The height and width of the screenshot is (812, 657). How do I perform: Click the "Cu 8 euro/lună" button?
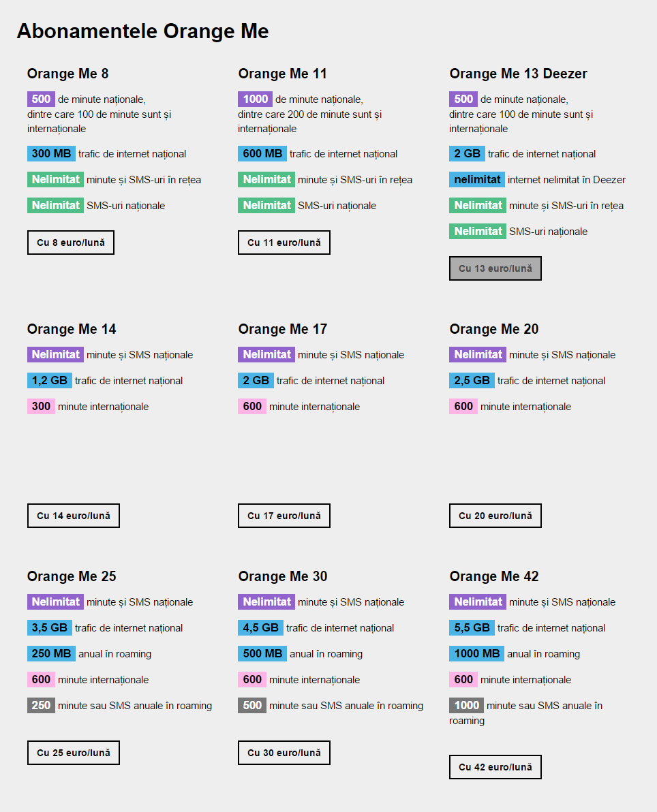pos(71,243)
